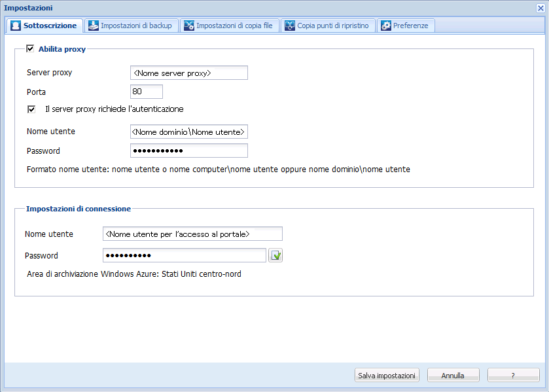
Task: Click the portal access Nome utente field
Action: pyautogui.click(x=192, y=234)
